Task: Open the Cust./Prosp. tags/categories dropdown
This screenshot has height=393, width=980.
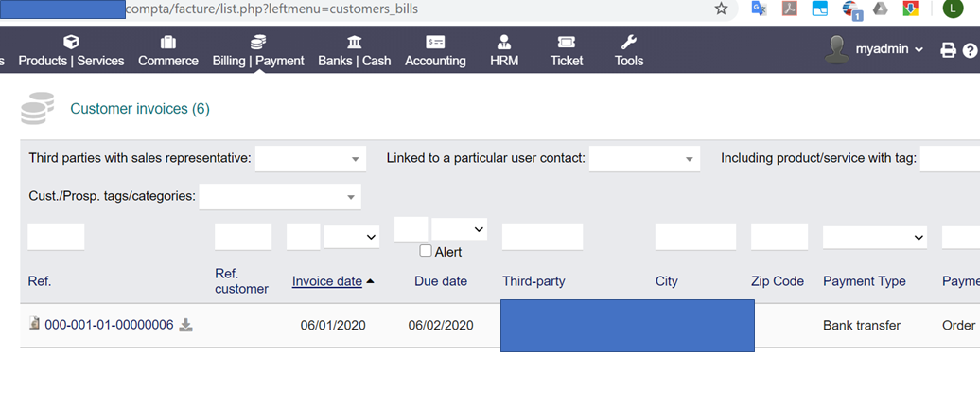Action: (x=280, y=197)
